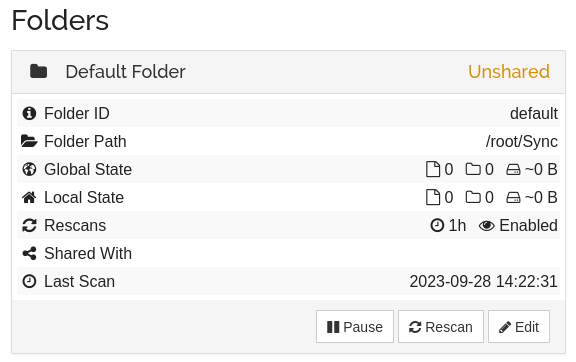The width and height of the screenshot is (576, 362).
Task: Pause the Default Folder
Action: click(x=355, y=327)
